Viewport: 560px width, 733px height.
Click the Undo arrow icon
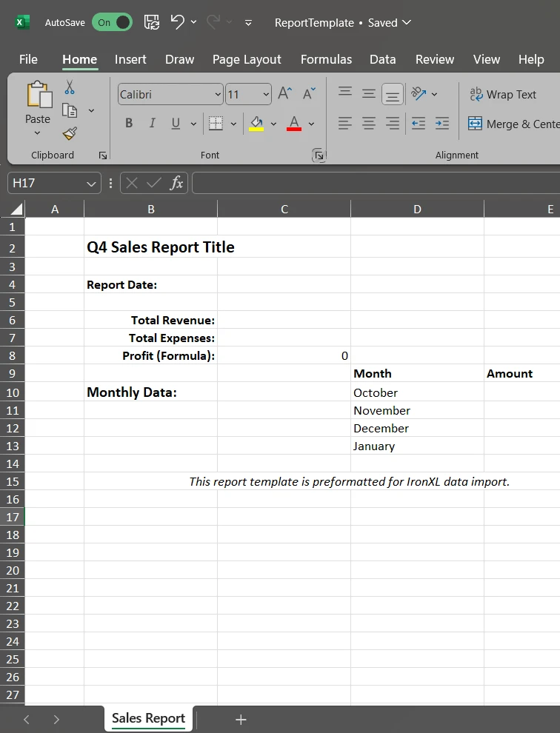(x=177, y=22)
